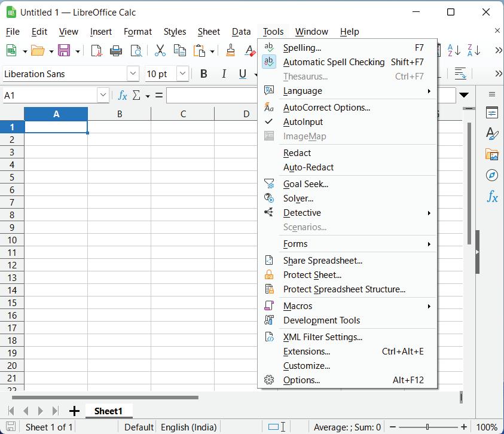Image resolution: width=504 pixels, height=434 pixels.
Task: Export directly as PDF icon
Action: (x=96, y=50)
